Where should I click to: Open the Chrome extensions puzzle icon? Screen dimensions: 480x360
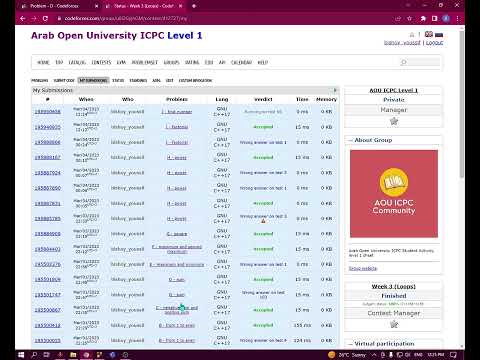pos(423,19)
